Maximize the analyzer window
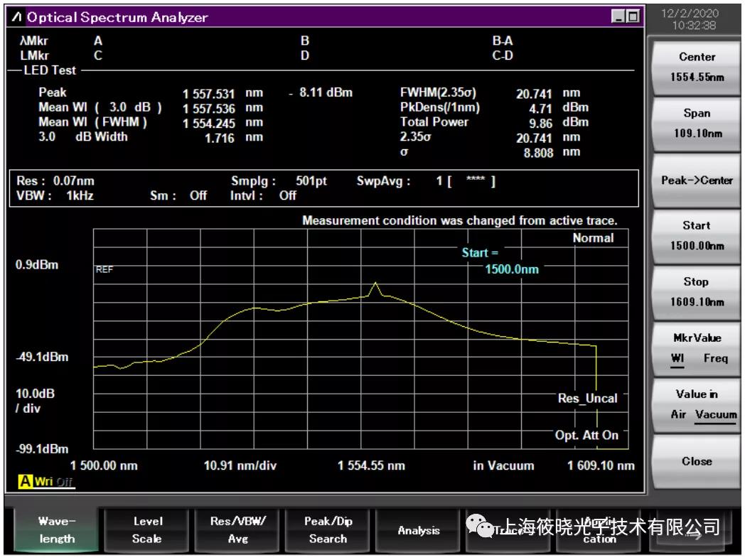745x560 pixels. (632, 17)
